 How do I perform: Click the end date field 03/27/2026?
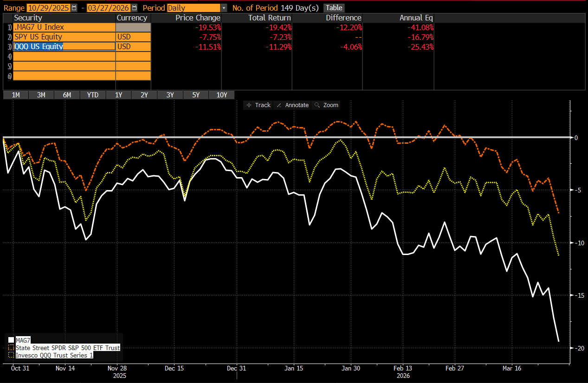click(110, 8)
